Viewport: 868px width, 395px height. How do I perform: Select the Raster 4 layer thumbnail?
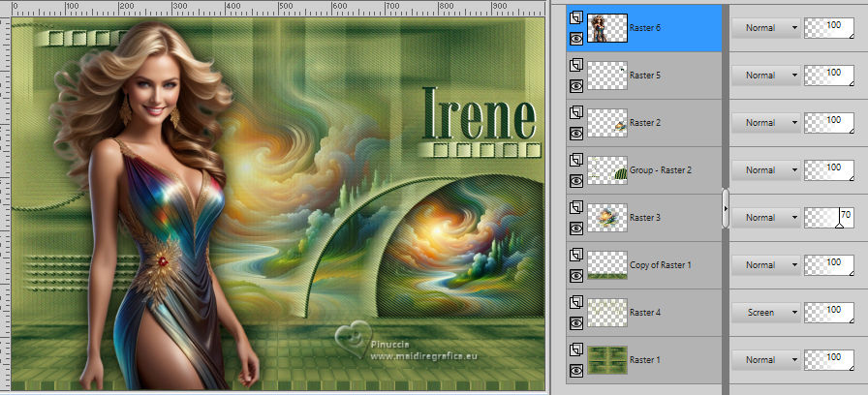606,313
